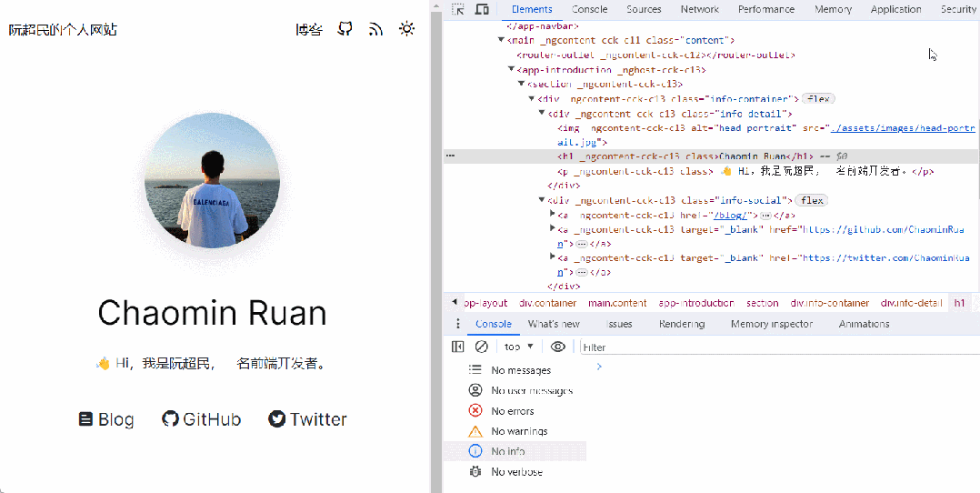Open the Network tab
Viewport: 980px width, 493px height.
click(700, 9)
